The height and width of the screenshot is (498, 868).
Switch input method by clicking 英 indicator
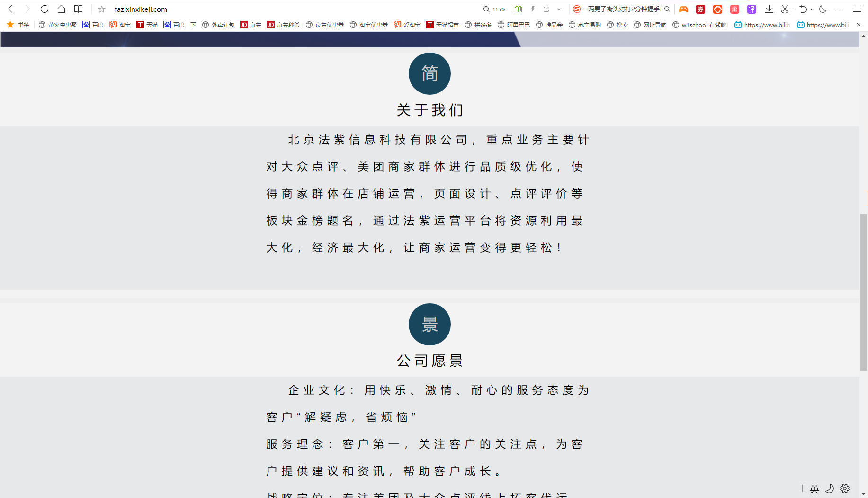click(814, 489)
